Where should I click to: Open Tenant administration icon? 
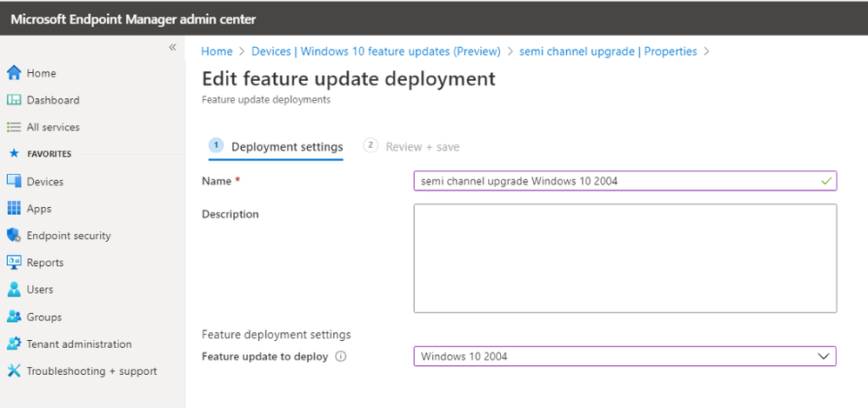tap(14, 344)
